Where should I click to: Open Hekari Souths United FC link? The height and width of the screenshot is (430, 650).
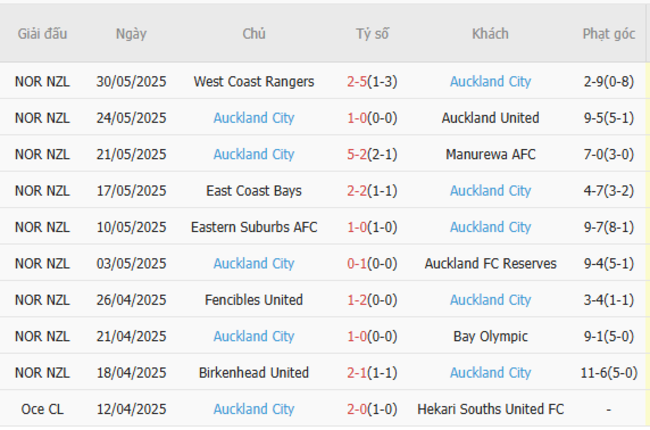click(490, 409)
